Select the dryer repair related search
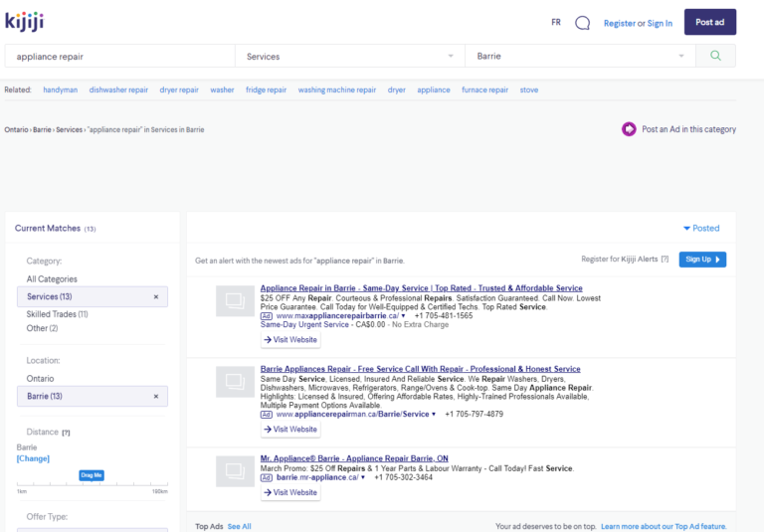Image resolution: width=764 pixels, height=532 pixels. (x=179, y=89)
